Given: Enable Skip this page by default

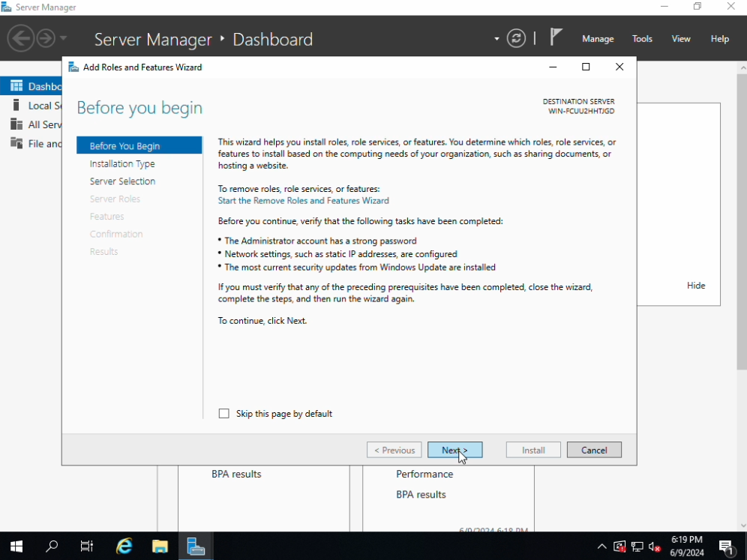Looking at the screenshot, I should pyautogui.click(x=224, y=414).
